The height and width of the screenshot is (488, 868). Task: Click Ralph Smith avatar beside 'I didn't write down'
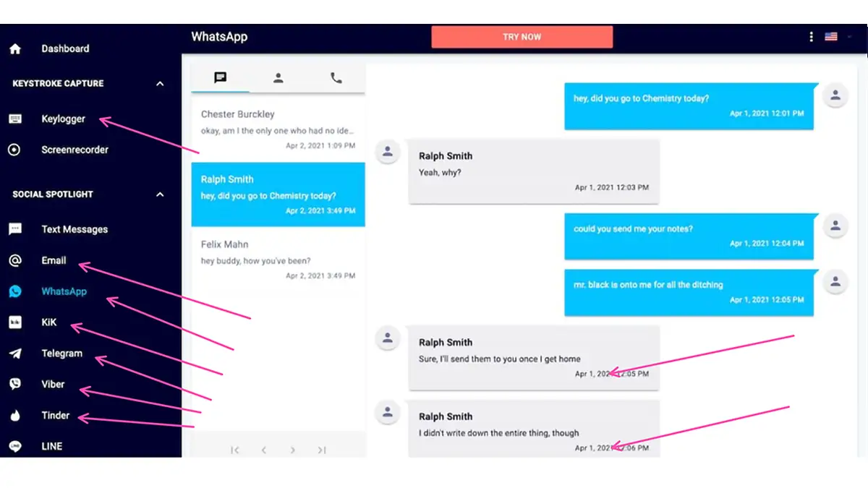tap(388, 413)
